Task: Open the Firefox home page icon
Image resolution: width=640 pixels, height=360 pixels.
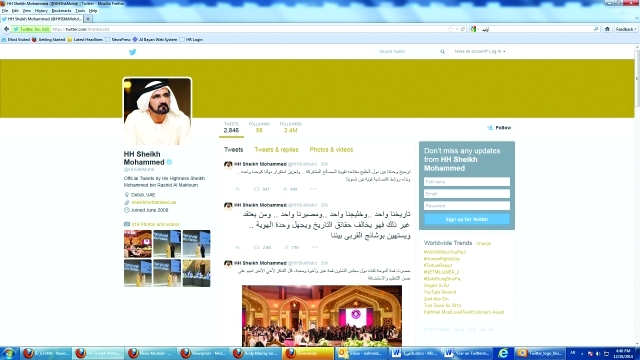Action: pyautogui.click(x=607, y=29)
